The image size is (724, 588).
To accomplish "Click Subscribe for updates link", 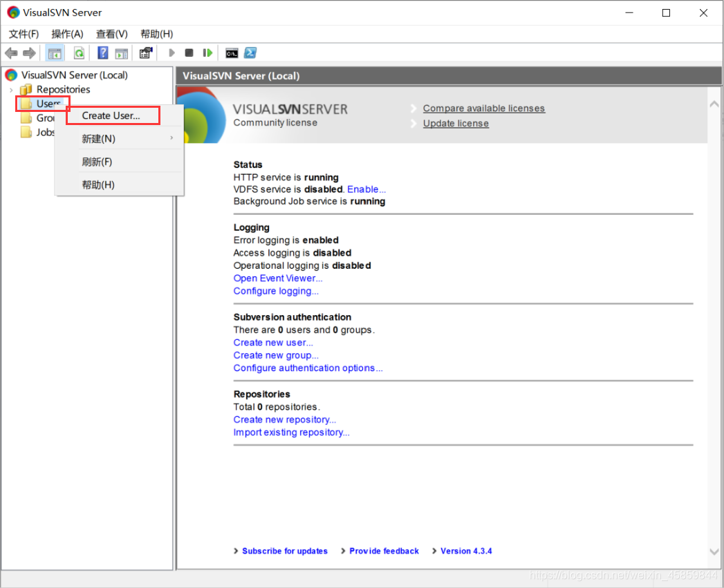I will point(285,551).
